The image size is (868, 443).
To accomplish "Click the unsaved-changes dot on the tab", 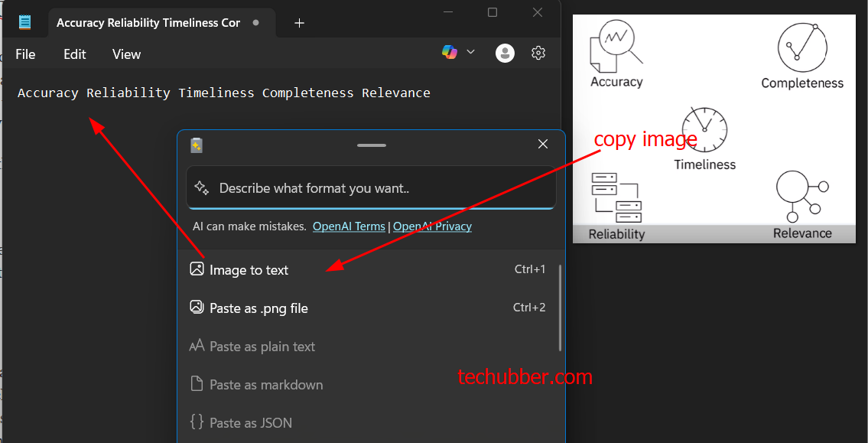I will (x=255, y=23).
